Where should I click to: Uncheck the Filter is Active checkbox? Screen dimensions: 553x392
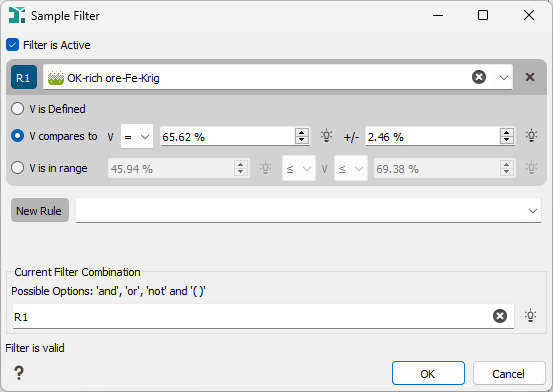(x=12, y=45)
